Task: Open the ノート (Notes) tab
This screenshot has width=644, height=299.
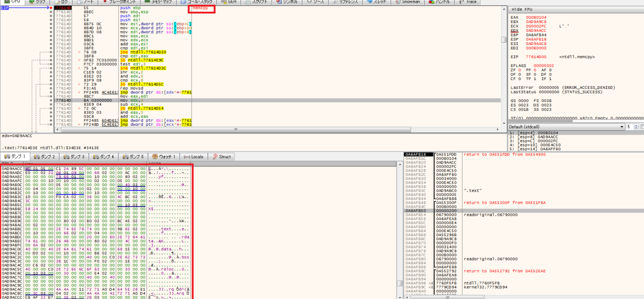Action: (x=84, y=2)
